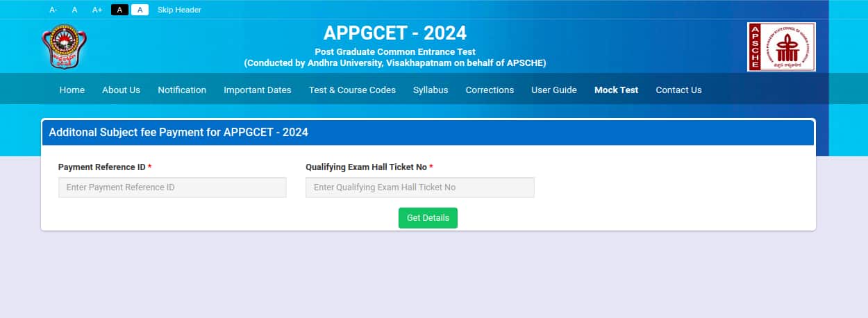Focus the Payment Reference ID field
This screenshot has width=868, height=318.
172,187
